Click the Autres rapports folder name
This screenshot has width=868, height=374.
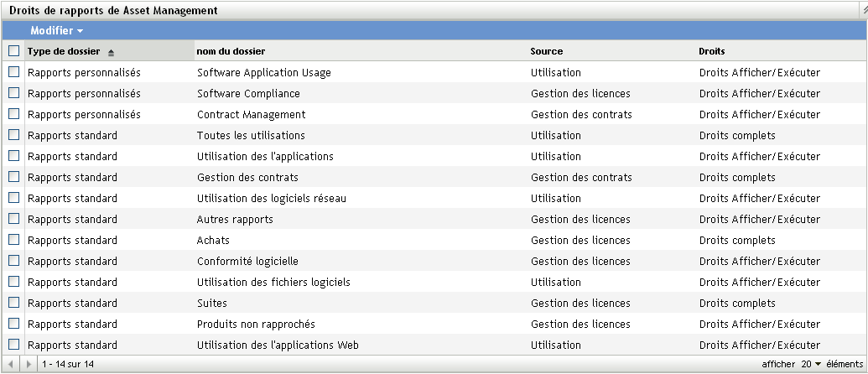pyautogui.click(x=235, y=219)
